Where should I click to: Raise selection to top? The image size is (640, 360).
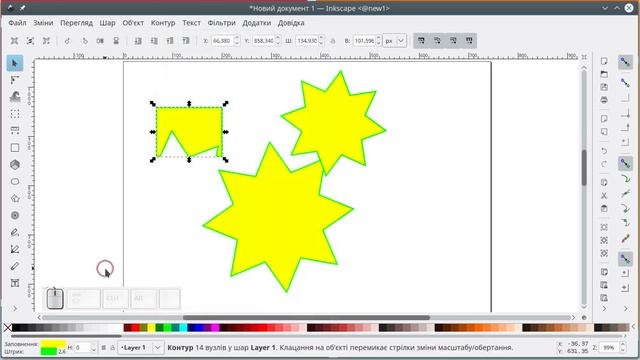[186, 40]
